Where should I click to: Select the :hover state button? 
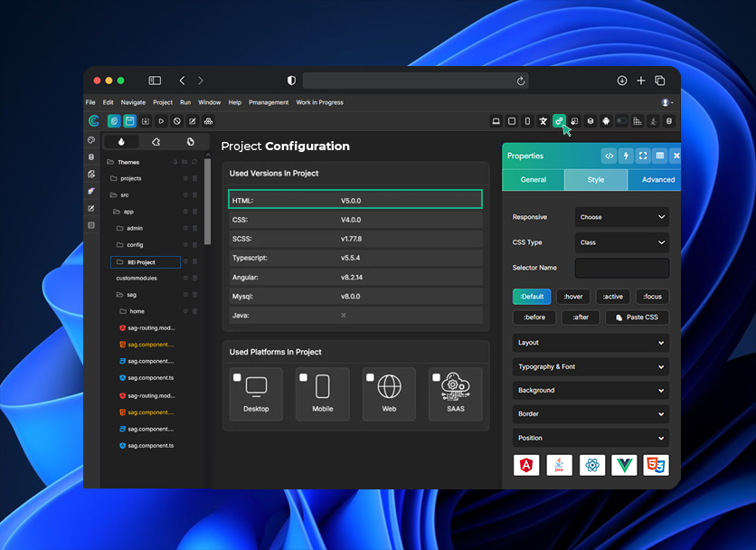573,297
